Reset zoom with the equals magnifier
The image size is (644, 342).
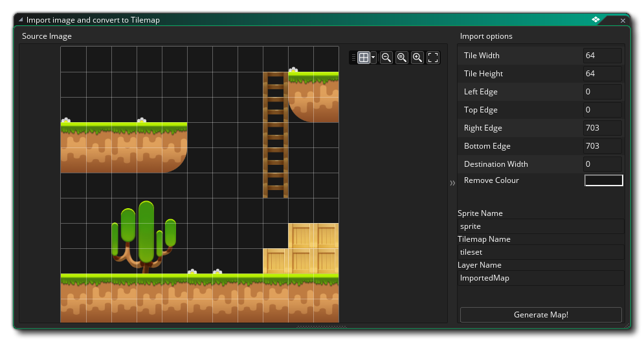pos(402,58)
